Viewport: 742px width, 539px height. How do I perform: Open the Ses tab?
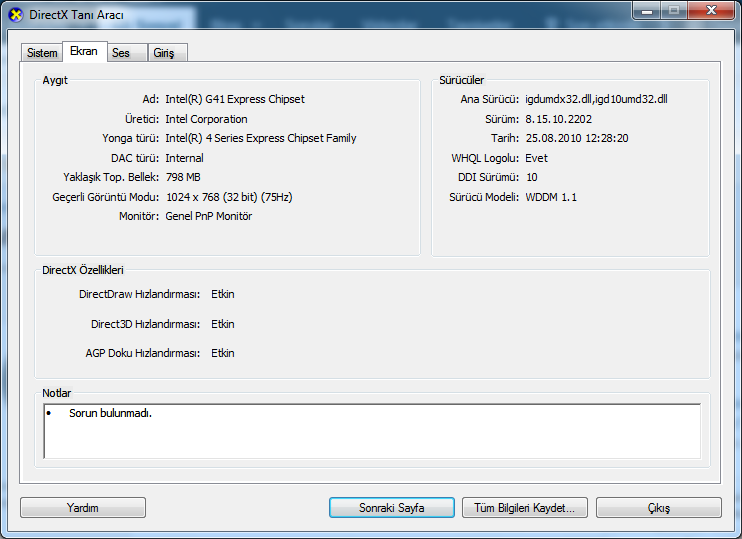127,53
